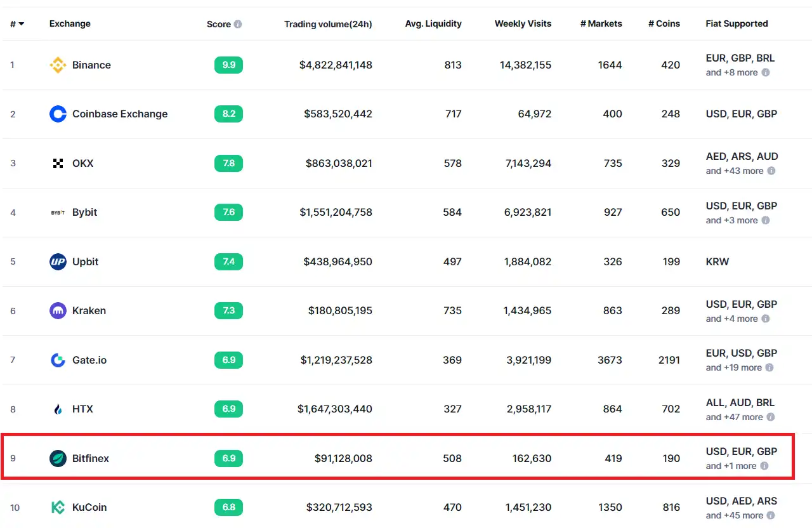Click Bybit's 7.6 score badge

[x=228, y=213]
